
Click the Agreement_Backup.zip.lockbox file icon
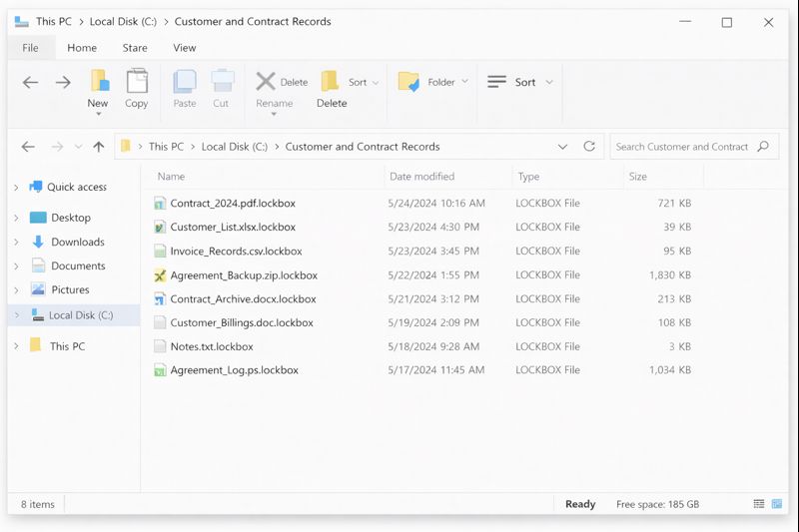click(160, 275)
